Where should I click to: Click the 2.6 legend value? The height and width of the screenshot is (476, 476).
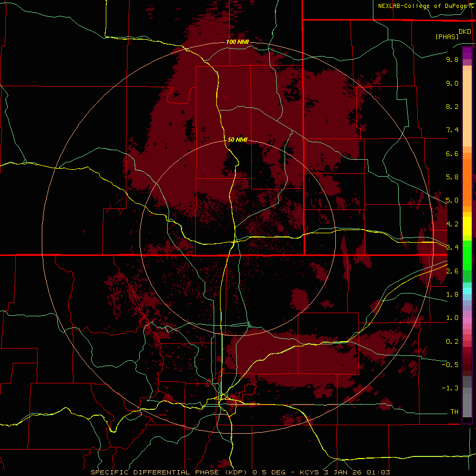(x=452, y=271)
